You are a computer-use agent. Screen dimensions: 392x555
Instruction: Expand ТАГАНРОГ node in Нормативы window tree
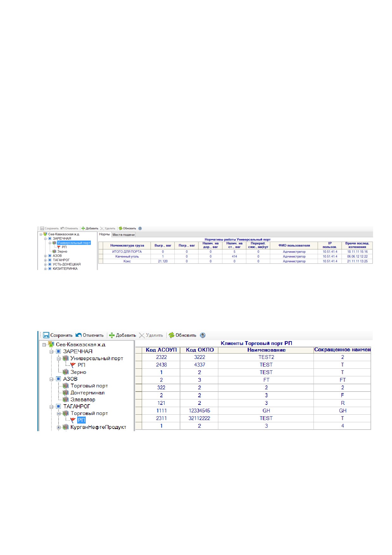(x=45, y=260)
